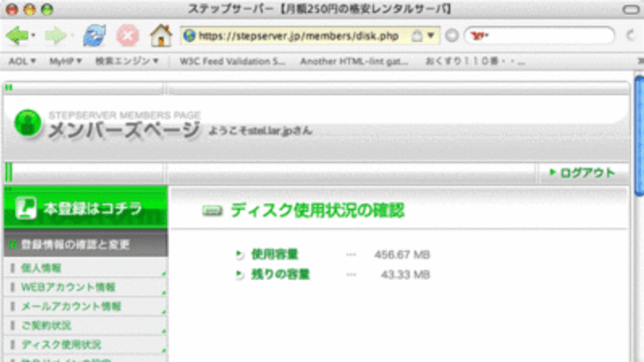Click the arrow bullet beside 使用容量
The height and width of the screenshot is (362, 644).
tap(239, 255)
